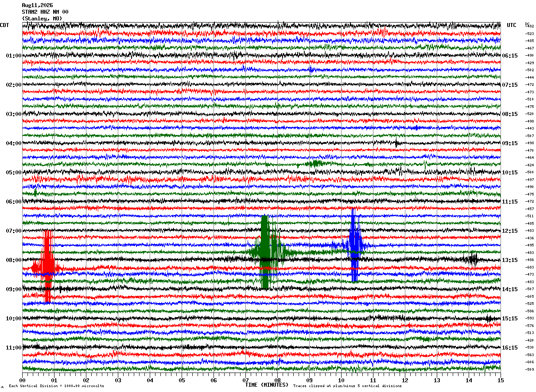Click DC offset value -429
This screenshot has height=392, width=536.
point(529,63)
